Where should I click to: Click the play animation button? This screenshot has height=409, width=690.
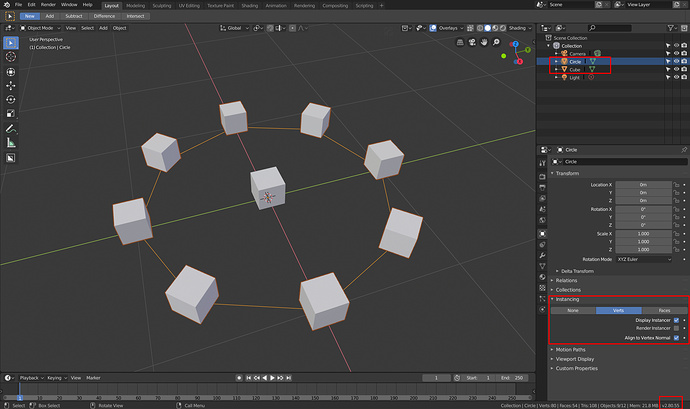coord(272,378)
